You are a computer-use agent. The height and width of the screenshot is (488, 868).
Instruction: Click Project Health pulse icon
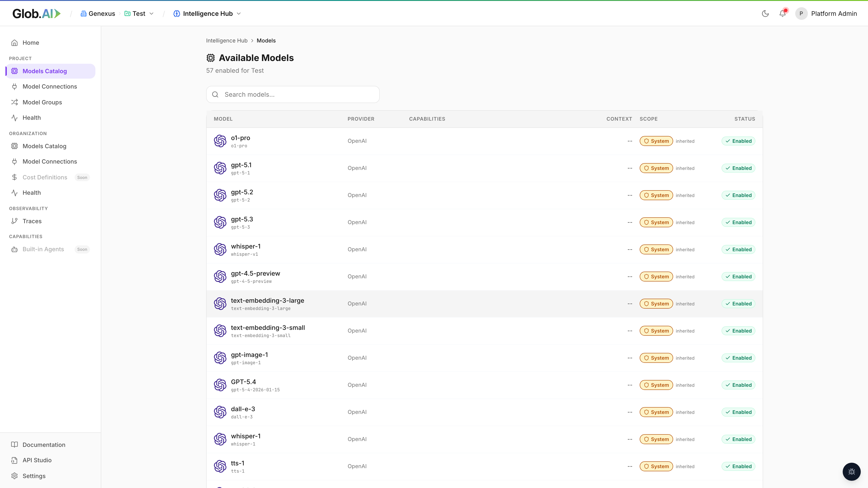14,117
